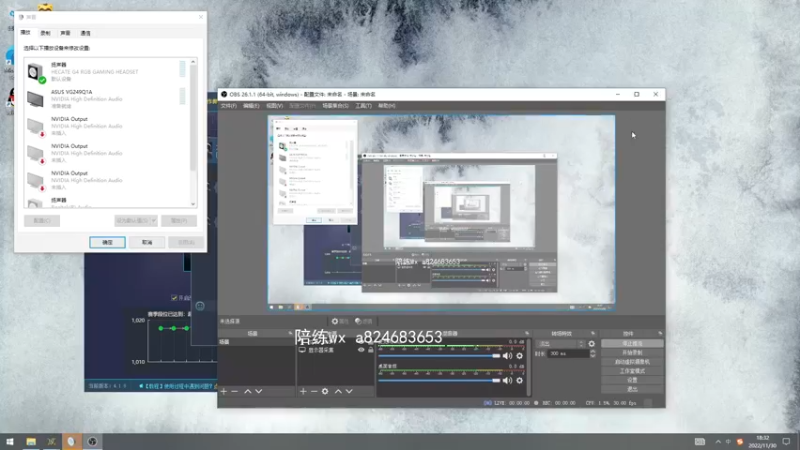Open the notification center icon
The width and height of the screenshot is (800, 450).
[x=786, y=441]
